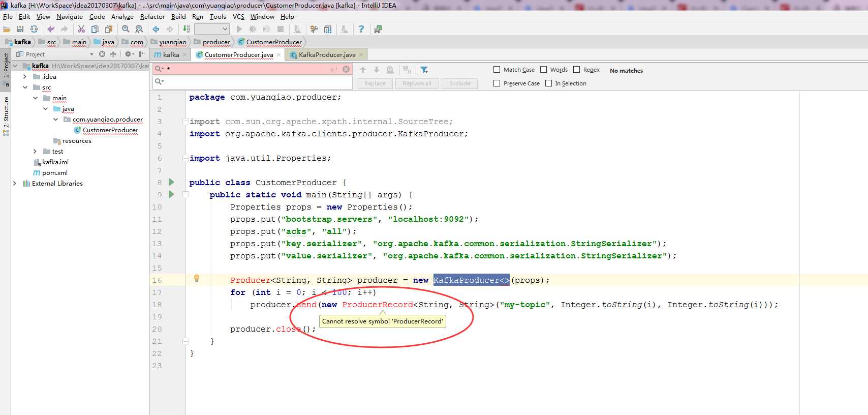The height and width of the screenshot is (415, 868).
Task: Collapse the main folder in the tree
Action: pos(35,98)
